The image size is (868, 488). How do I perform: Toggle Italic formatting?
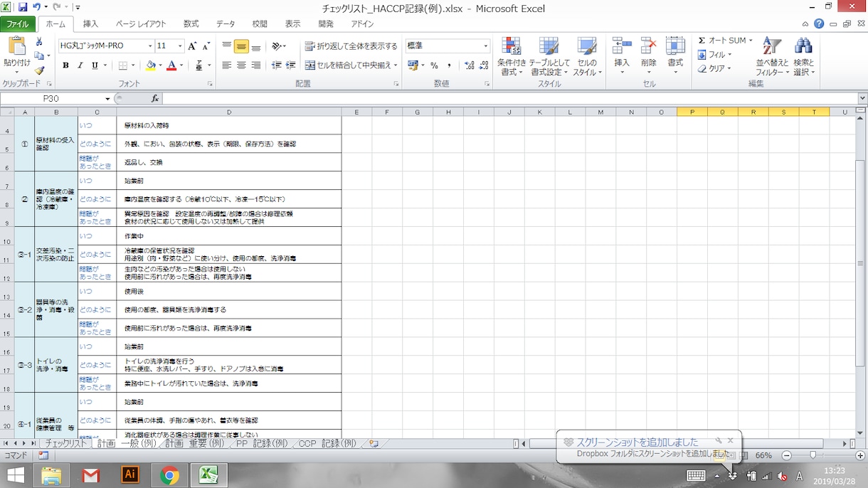tap(80, 65)
